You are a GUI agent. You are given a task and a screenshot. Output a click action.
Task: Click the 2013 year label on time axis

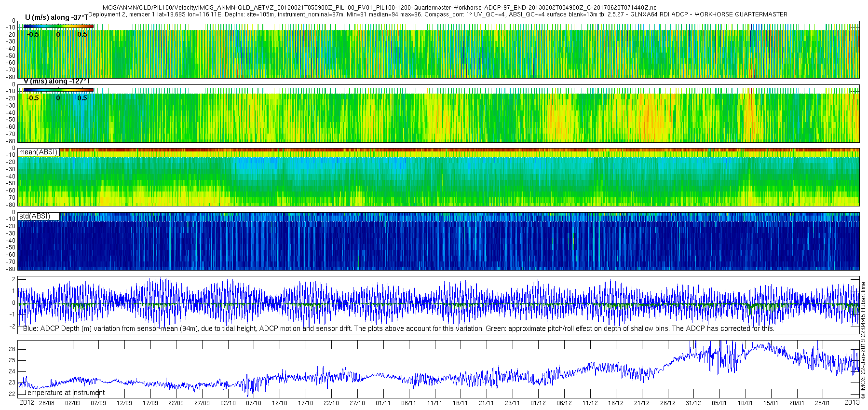tap(852, 403)
